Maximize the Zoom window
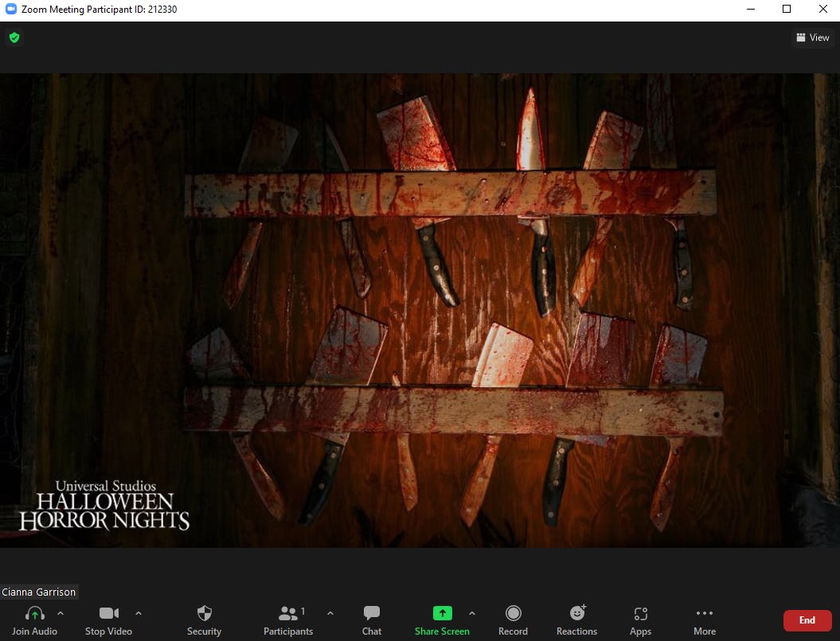Image resolution: width=840 pixels, height=641 pixels. click(786, 9)
